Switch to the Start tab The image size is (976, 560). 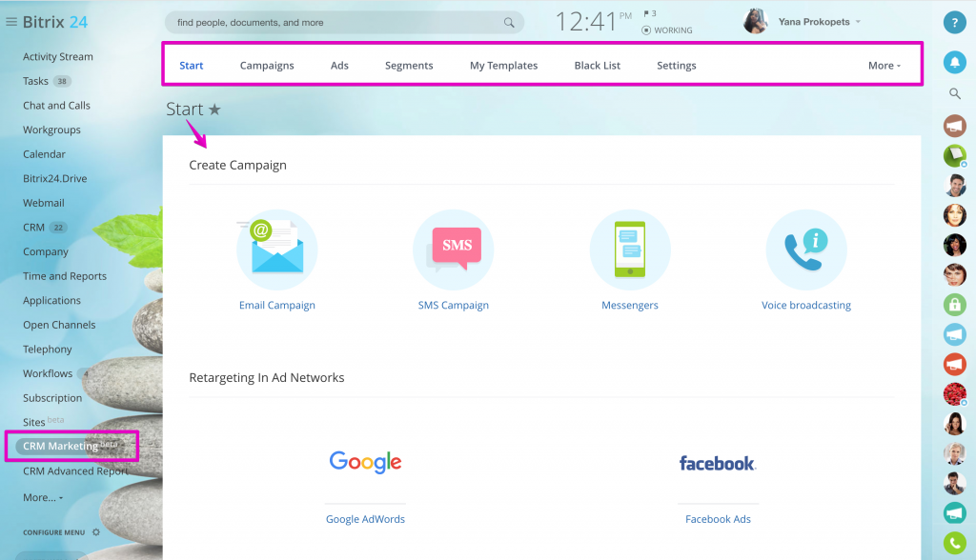tap(191, 66)
